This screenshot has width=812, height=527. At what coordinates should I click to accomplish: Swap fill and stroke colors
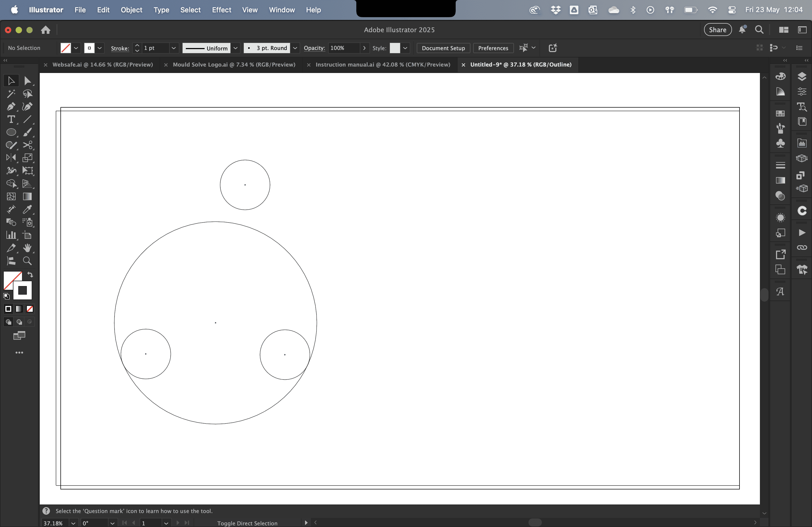(30, 275)
